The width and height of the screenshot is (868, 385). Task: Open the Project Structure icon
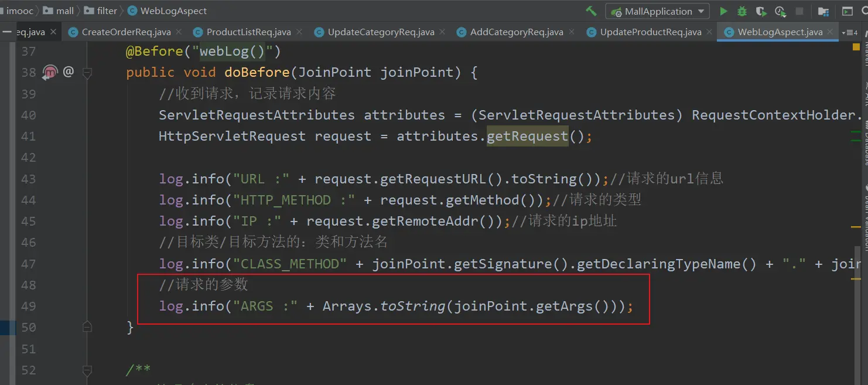823,11
